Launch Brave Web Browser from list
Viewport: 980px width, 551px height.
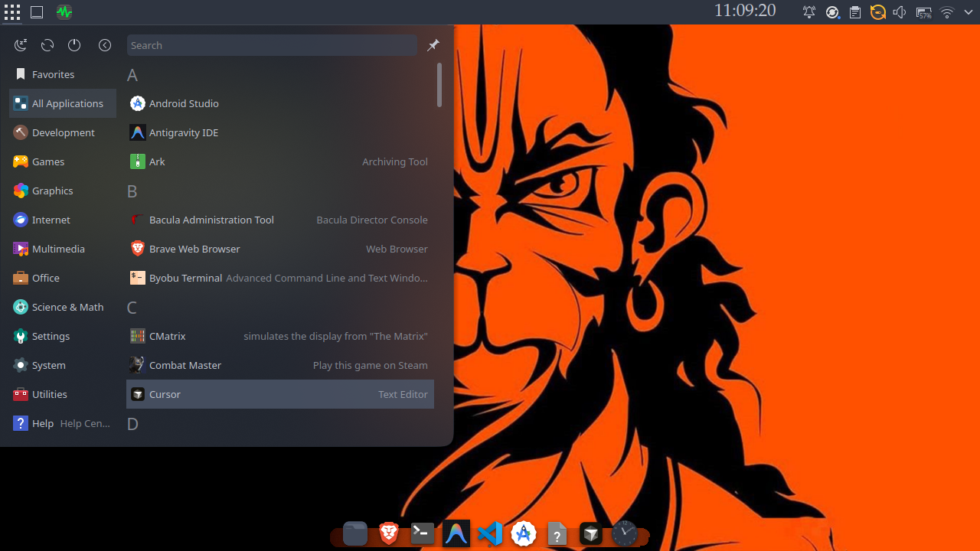(x=280, y=249)
